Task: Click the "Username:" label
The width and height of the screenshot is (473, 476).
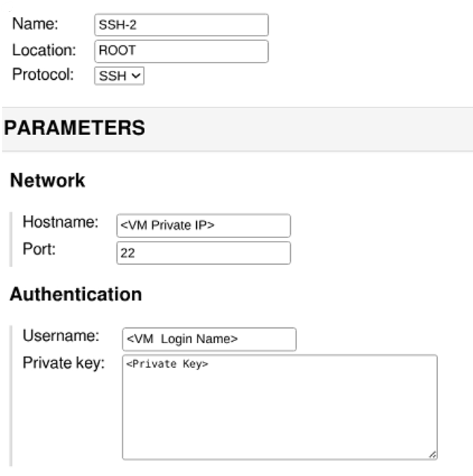Action: (60, 336)
